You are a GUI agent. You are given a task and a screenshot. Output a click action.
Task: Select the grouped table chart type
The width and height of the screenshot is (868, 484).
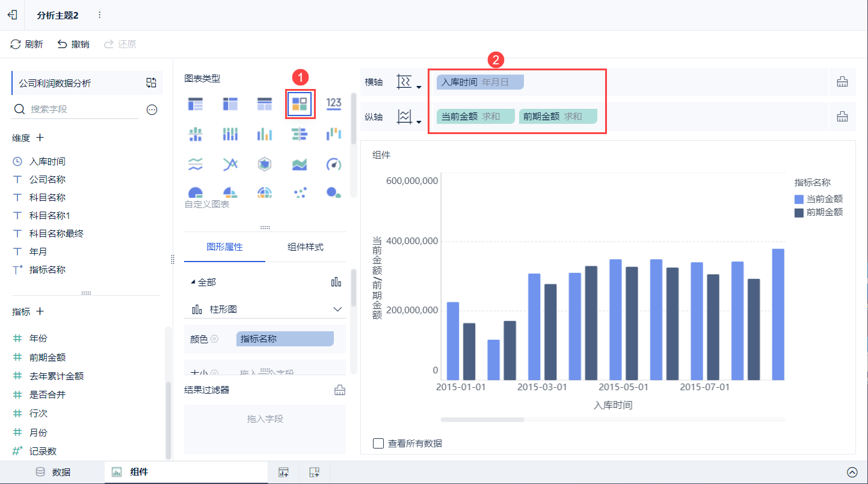pos(195,103)
